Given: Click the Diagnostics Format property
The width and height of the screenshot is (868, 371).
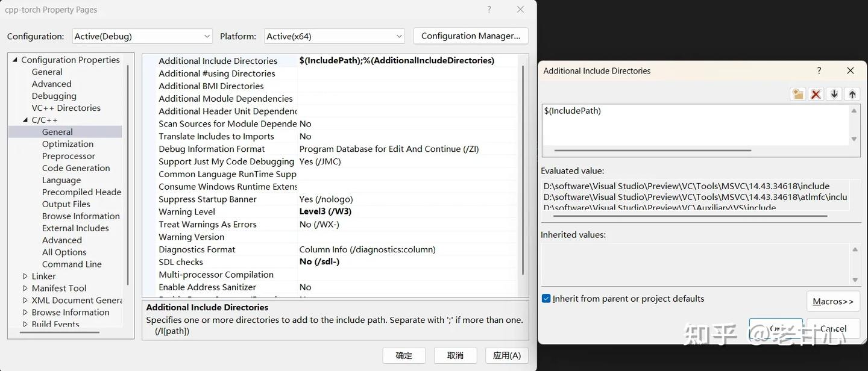Looking at the screenshot, I should click(197, 249).
